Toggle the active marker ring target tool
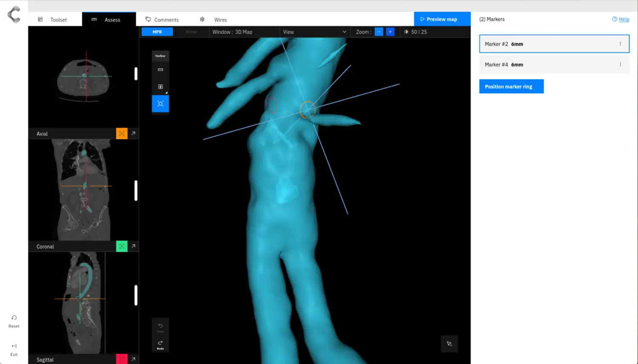 160,104
